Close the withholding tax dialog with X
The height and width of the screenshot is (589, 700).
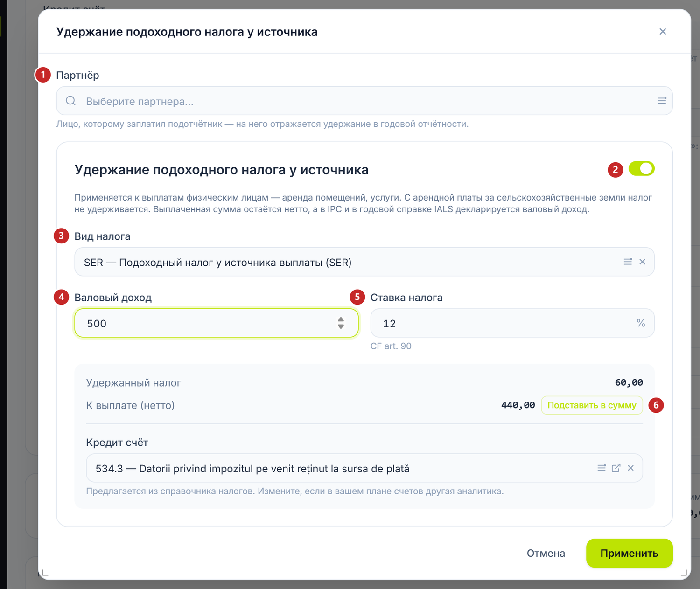click(662, 32)
